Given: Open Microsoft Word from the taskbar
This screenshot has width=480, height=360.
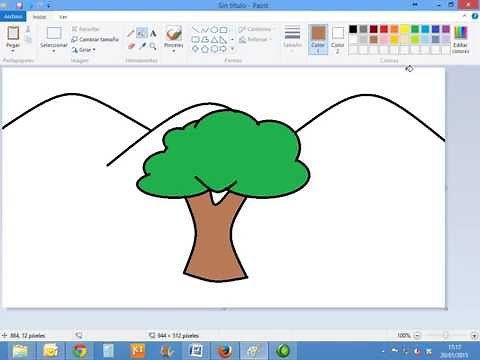Looking at the screenshot, I should click(x=195, y=351).
